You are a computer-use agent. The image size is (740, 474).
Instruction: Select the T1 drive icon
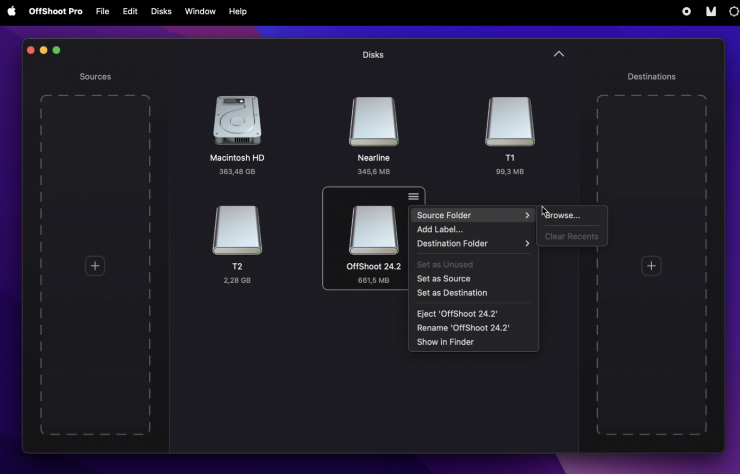click(x=509, y=122)
